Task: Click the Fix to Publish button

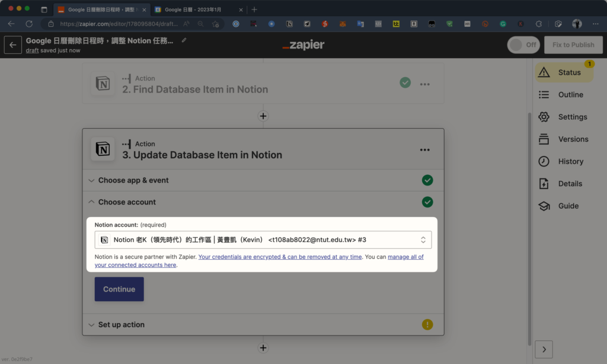Action: [x=573, y=45]
